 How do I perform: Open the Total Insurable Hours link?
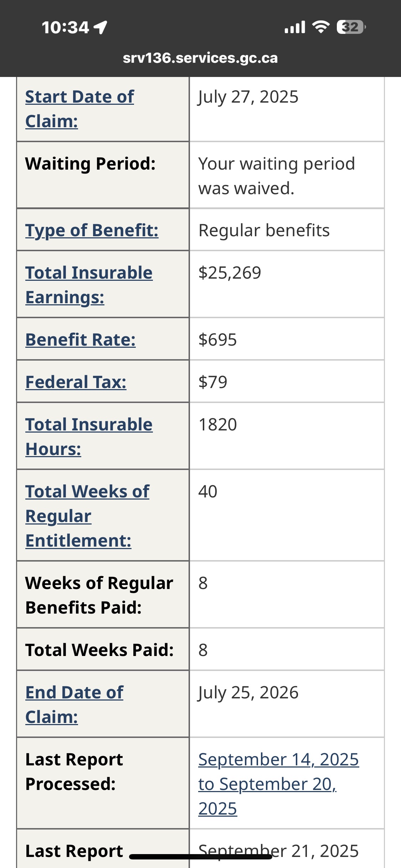(89, 436)
